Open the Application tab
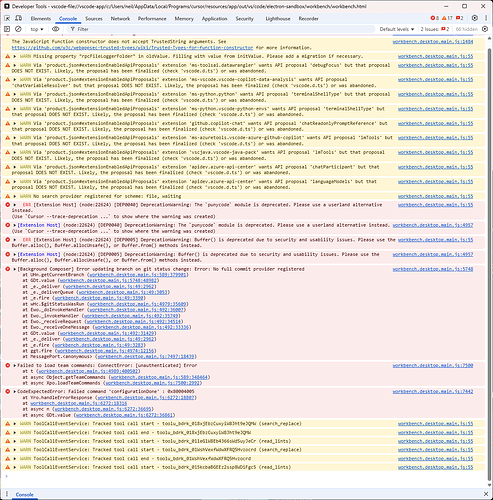This screenshot has width=493, height=500. pyautogui.click(x=214, y=19)
